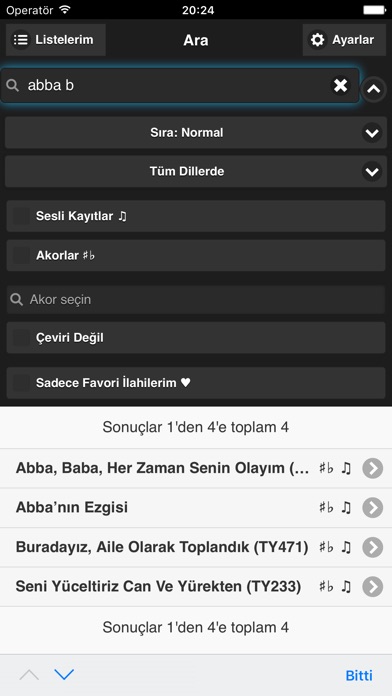This screenshot has width=392, height=696.
Task: Select Abba'nın Ezgisi result
Action: pos(196,507)
